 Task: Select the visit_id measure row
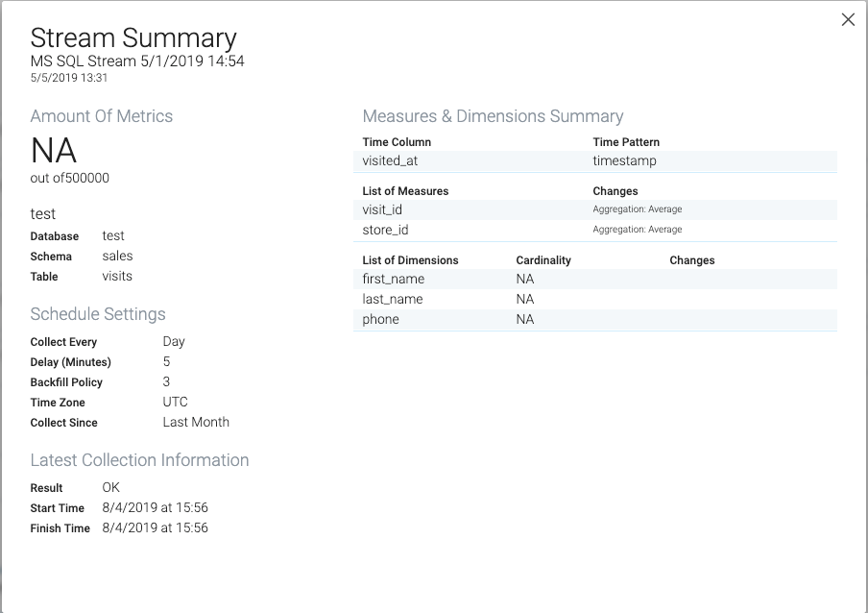coord(595,209)
